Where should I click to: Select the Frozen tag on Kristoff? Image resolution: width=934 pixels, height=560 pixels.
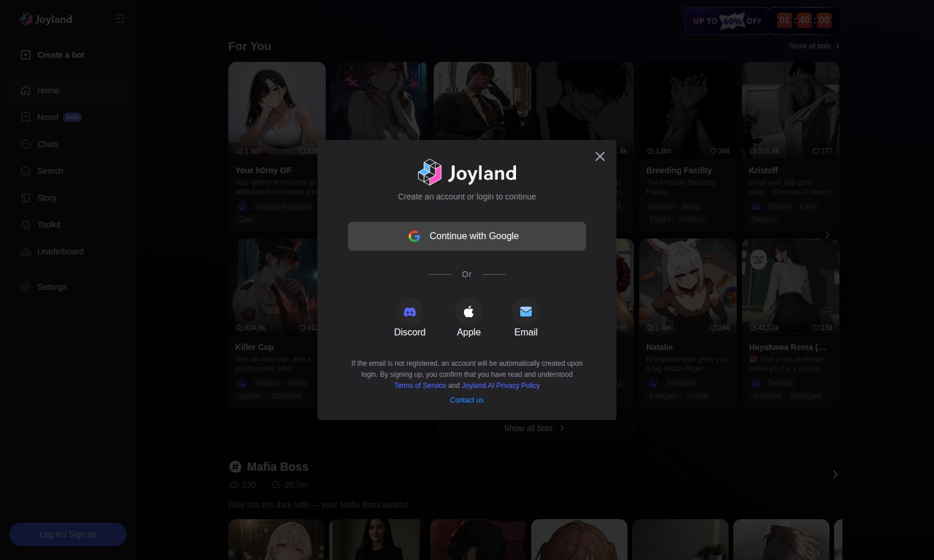coord(779,206)
